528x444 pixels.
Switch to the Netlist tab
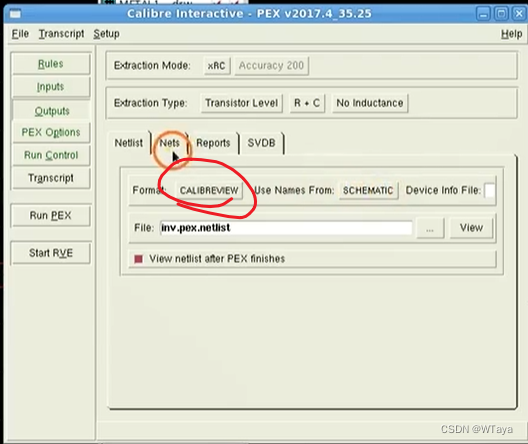tap(129, 143)
